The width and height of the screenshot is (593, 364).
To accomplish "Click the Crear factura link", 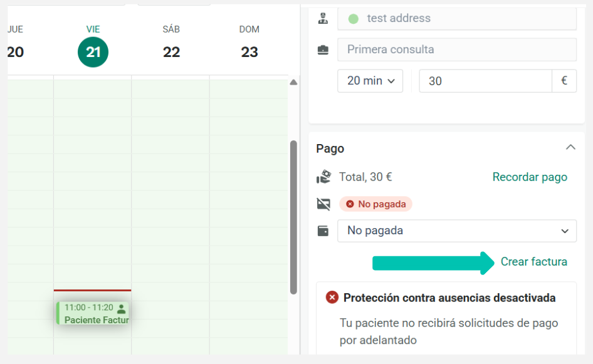I will pos(533,261).
